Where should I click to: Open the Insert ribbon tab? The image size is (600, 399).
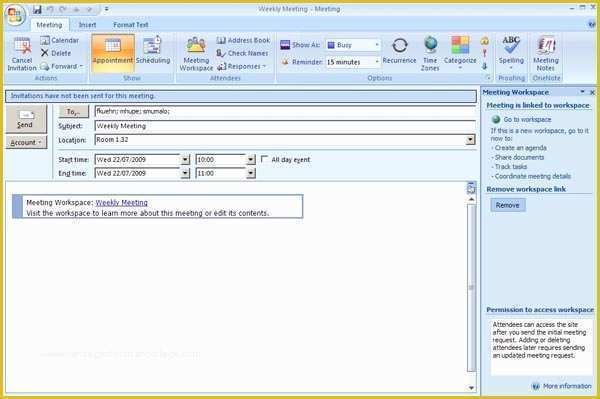[x=87, y=25]
